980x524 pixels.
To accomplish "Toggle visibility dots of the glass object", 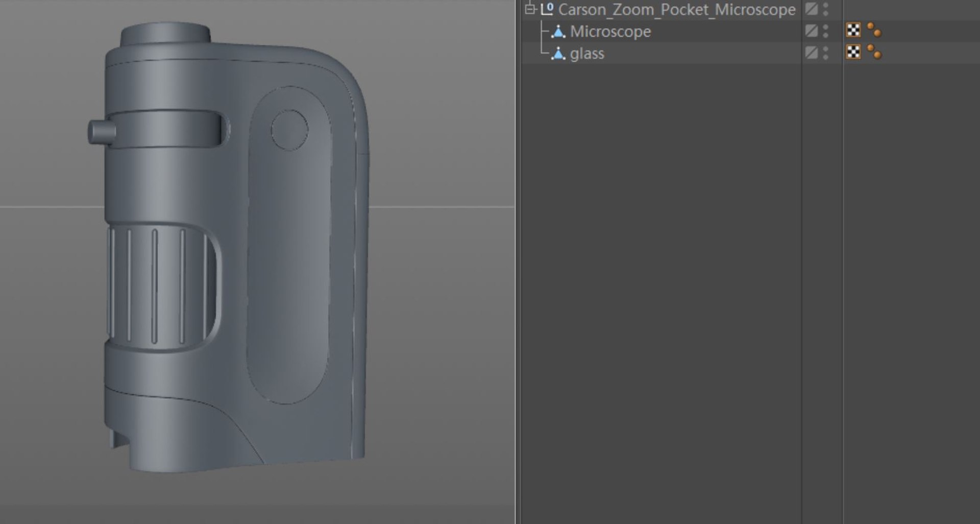I will 826,52.
